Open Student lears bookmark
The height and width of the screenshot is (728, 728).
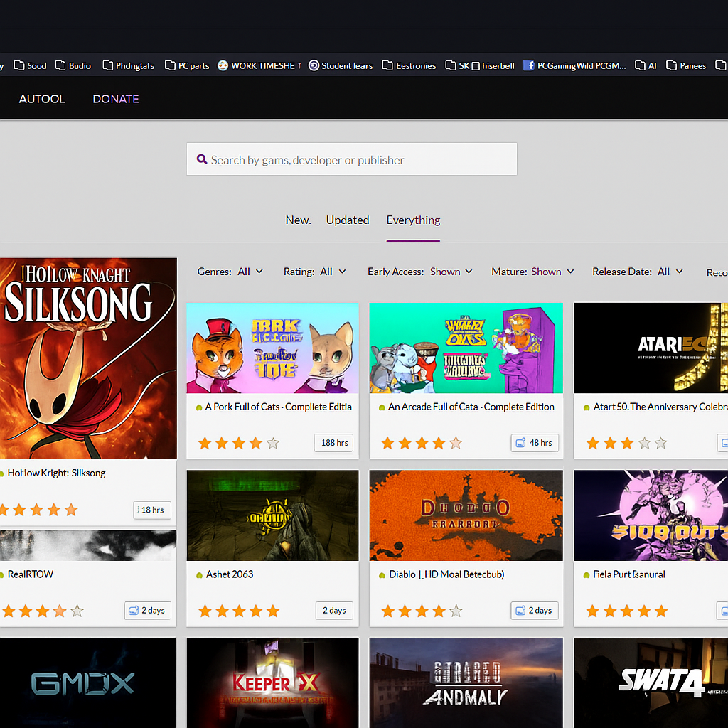[341, 65]
